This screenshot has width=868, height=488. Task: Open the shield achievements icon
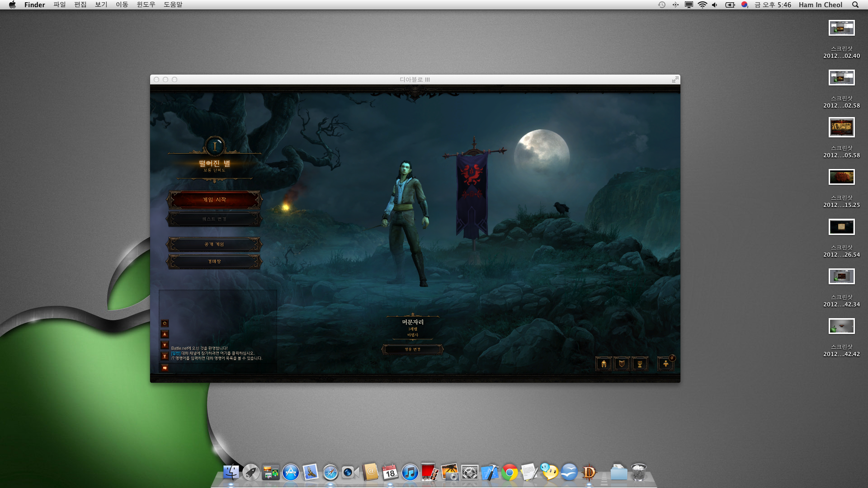point(622,364)
